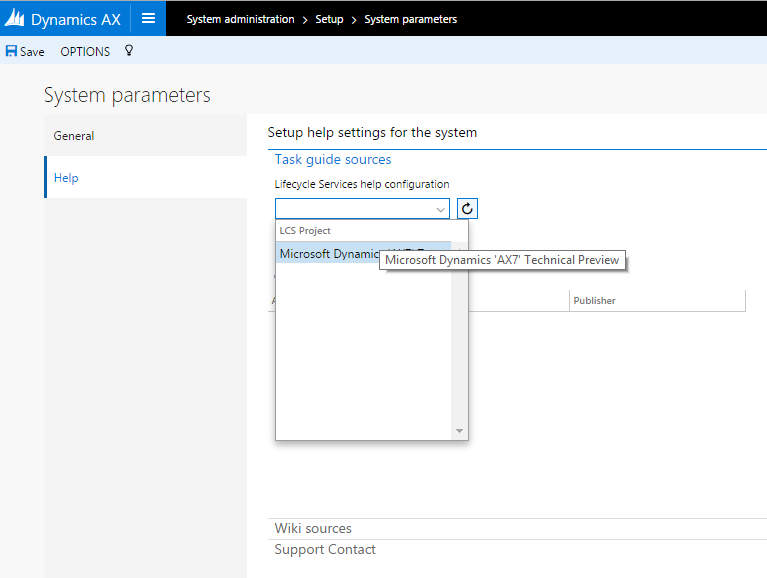Image resolution: width=767 pixels, height=578 pixels.
Task: Select the Help tab
Action: pos(66,178)
